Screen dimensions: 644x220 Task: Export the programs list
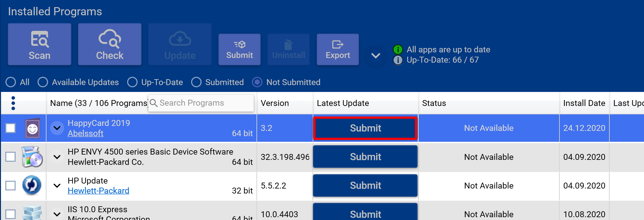click(338, 50)
